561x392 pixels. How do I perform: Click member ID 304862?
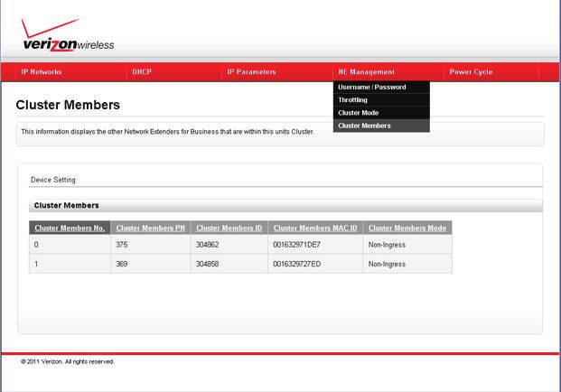[208, 245]
